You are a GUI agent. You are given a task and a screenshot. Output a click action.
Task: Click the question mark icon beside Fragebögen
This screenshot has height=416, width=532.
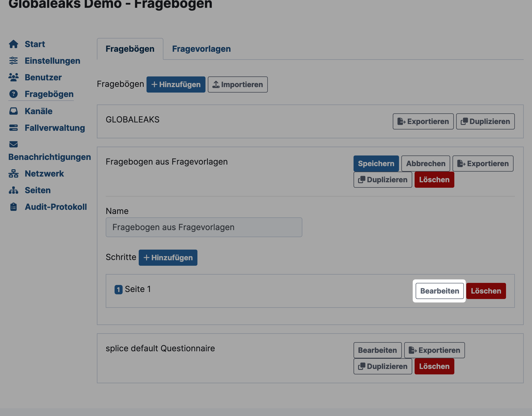(x=14, y=94)
